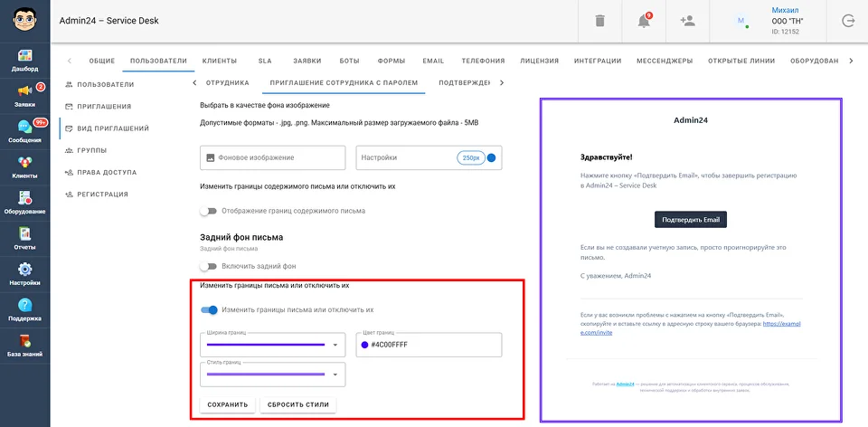Viewport: 868px width, 427px height.
Task: Open Оборудование icon in sidebar
Action: 25,198
